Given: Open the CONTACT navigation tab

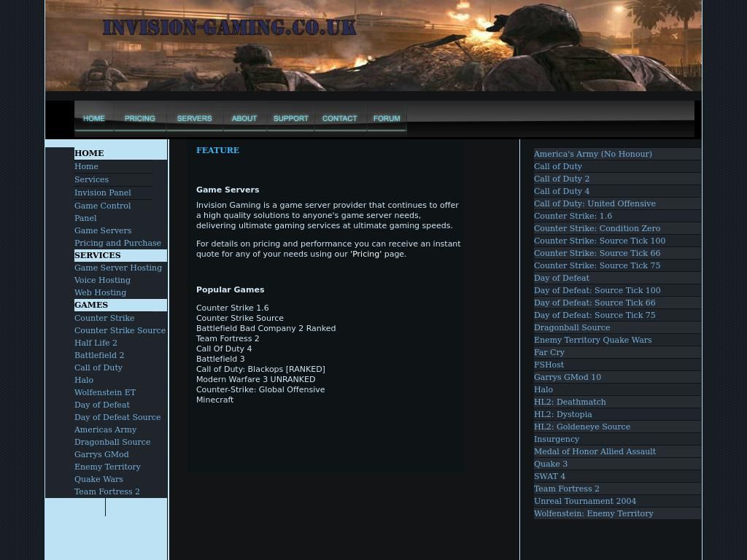Looking at the screenshot, I should [x=340, y=118].
